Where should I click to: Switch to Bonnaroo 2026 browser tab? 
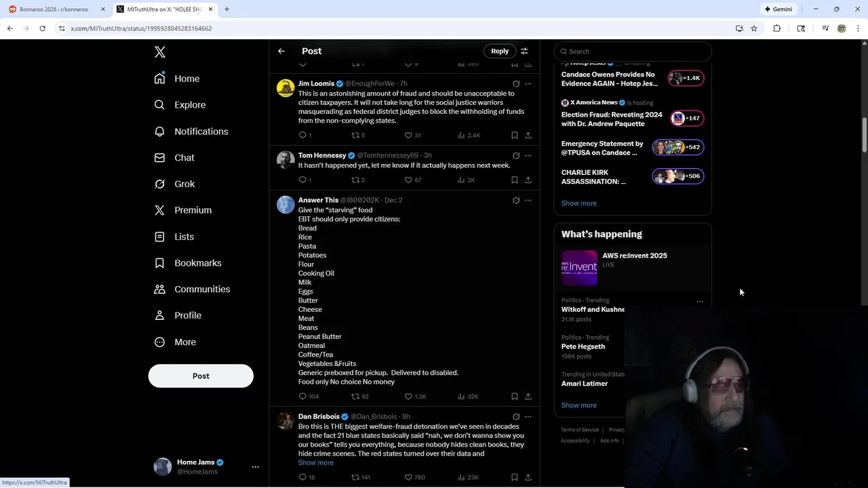[x=57, y=9]
